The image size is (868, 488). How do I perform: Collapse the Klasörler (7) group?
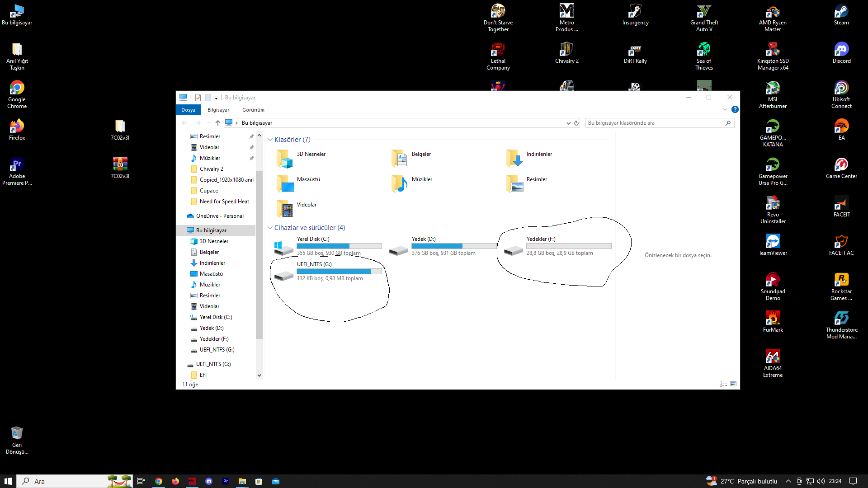(270, 140)
